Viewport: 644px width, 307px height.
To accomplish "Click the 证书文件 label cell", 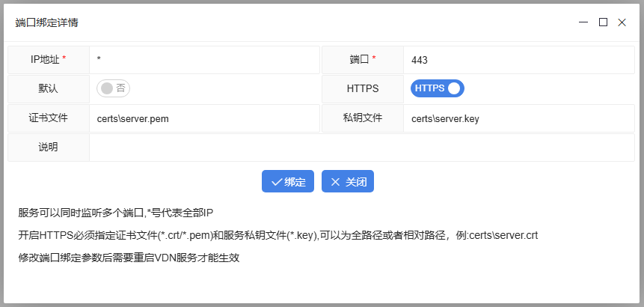I will 48,118.
